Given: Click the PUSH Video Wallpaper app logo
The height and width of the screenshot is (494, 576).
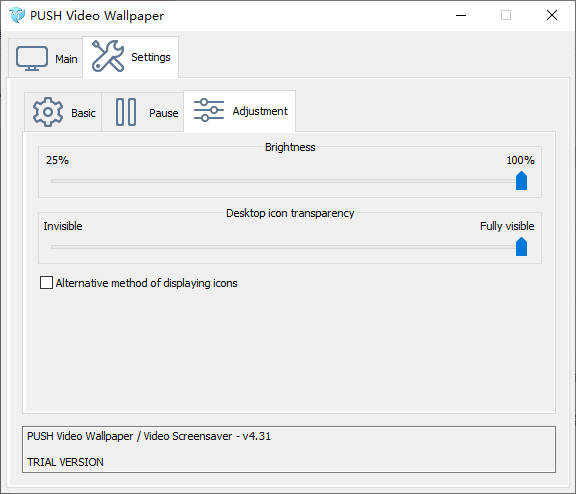Looking at the screenshot, I should click(17, 15).
